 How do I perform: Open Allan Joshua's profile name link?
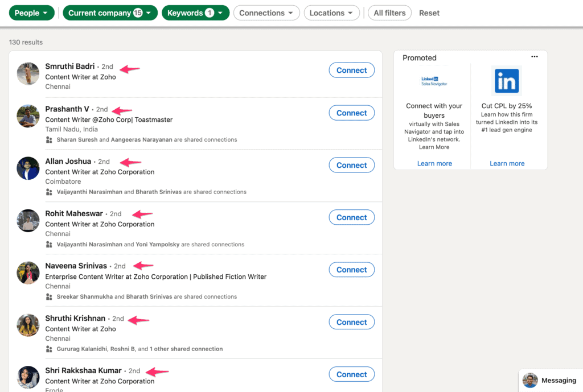pos(68,161)
